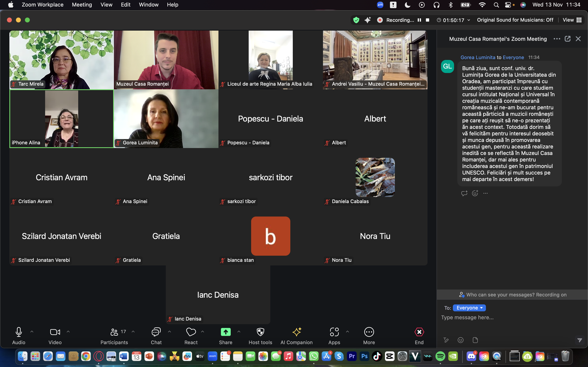Expand the Participants options arrow
The image size is (588, 367).
[x=133, y=332]
